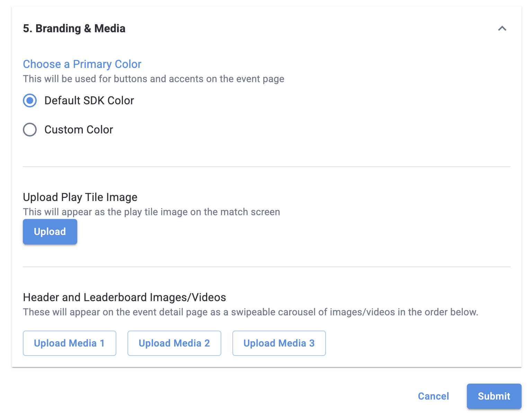
Task: Click the 'Choose a Primary Color' heading
Action: coord(82,64)
